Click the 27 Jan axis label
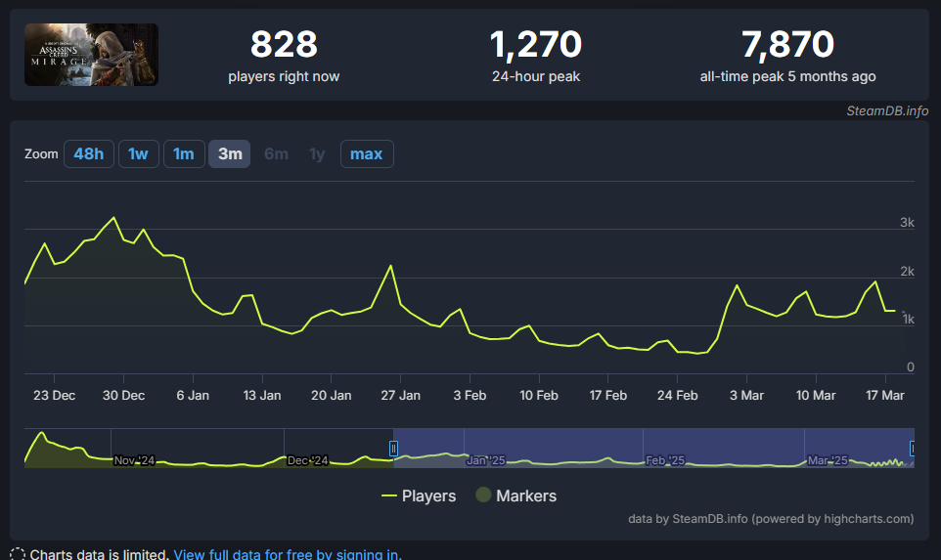The height and width of the screenshot is (560, 941). tap(400, 396)
